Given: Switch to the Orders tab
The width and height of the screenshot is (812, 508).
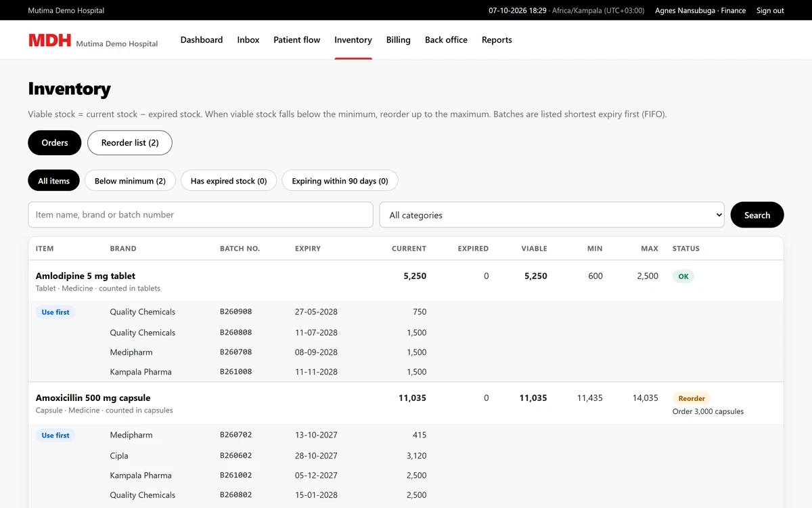Looking at the screenshot, I should coord(55,143).
